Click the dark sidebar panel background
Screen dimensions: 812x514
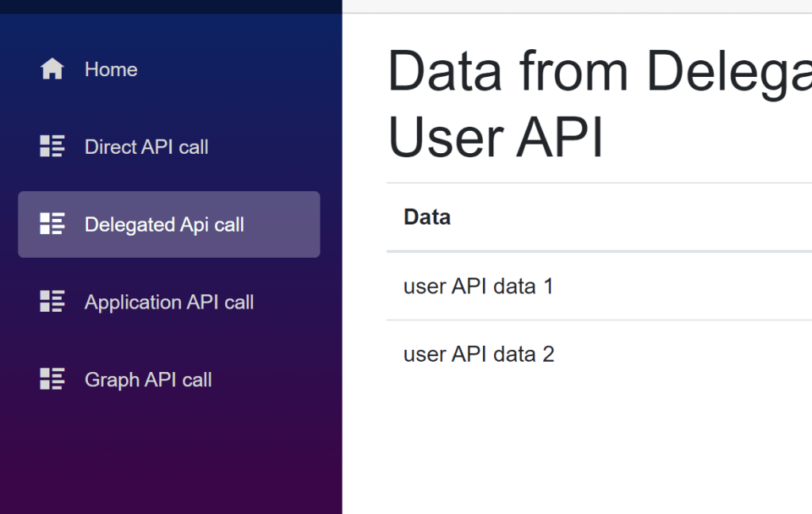click(x=170, y=460)
